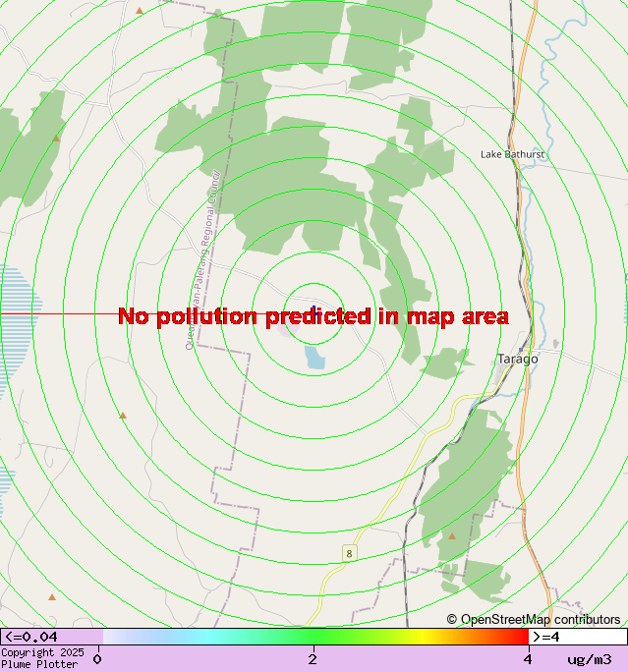Click the 'ug/m3' units label
628x672 pixels.
click(590, 659)
